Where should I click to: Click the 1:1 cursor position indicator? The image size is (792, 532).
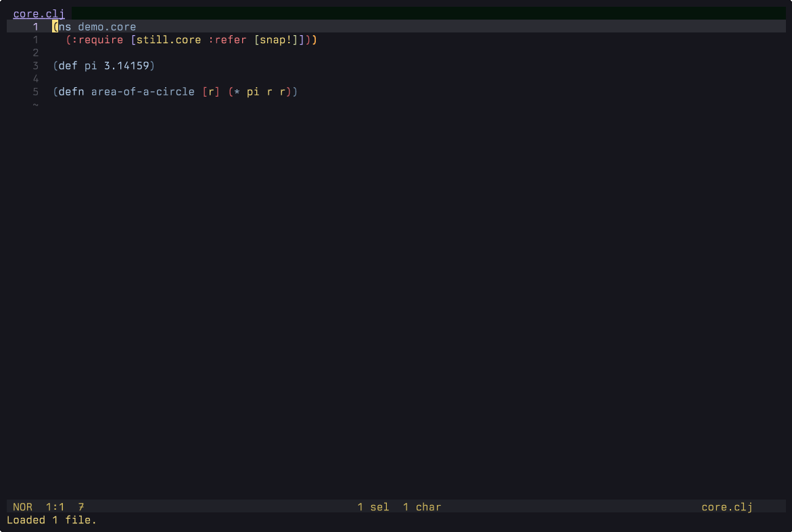(x=55, y=507)
